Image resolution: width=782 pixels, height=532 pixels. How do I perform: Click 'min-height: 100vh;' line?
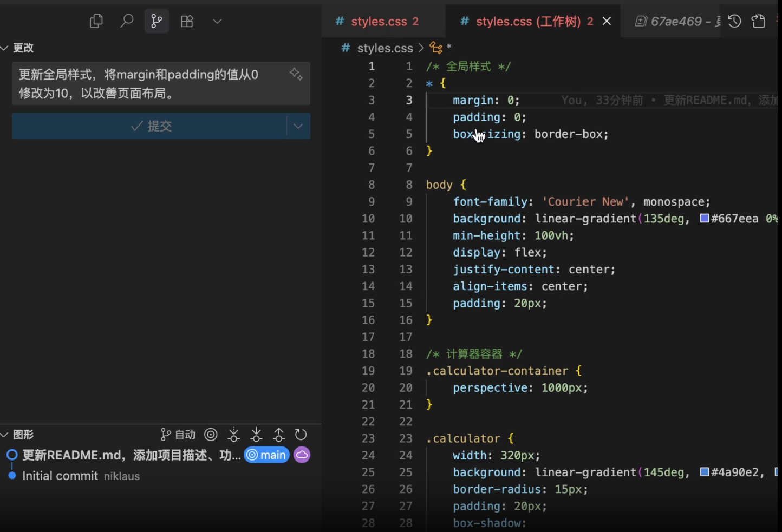[513, 235]
